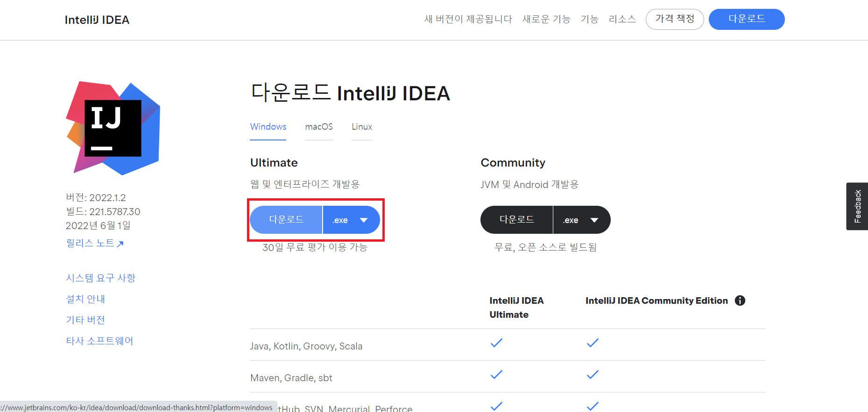This screenshot has height=412, width=868.
Task: Open the 새 버전이 제공됩니다 menu
Action: pyautogui.click(x=468, y=19)
